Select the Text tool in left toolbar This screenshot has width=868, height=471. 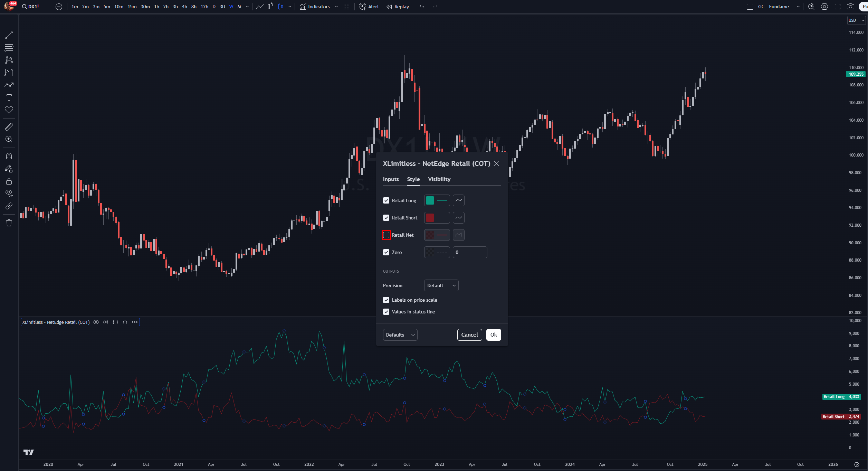point(9,97)
